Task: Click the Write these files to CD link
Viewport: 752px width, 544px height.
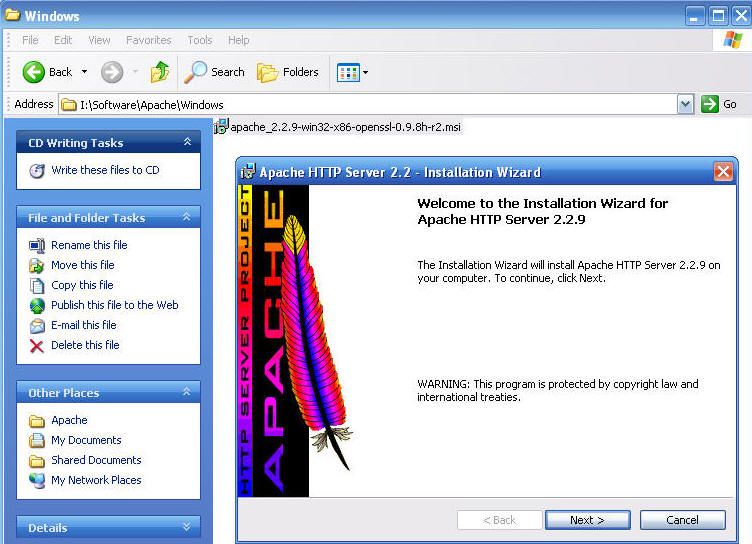Action: [x=105, y=170]
